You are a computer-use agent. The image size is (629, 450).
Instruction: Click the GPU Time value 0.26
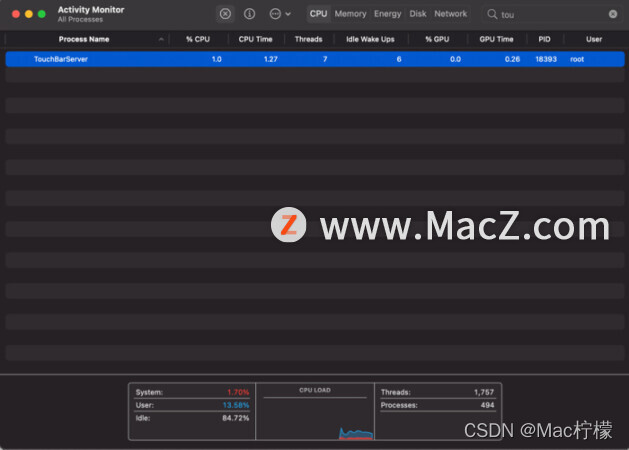click(x=512, y=59)
